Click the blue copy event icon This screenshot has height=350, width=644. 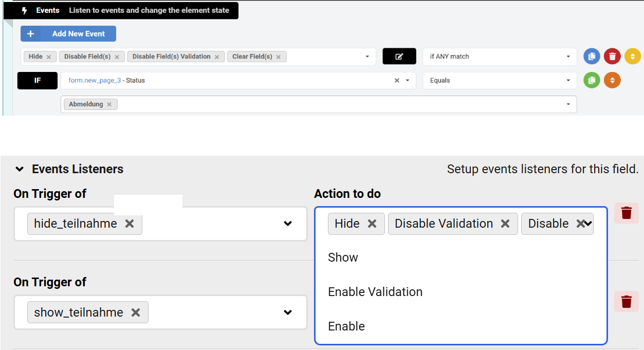(592, 57)
